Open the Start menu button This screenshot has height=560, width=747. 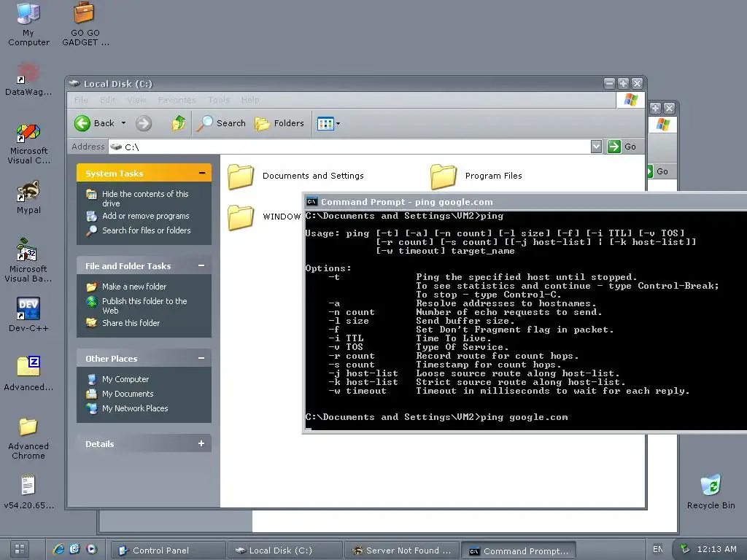[x=20, y=549]
